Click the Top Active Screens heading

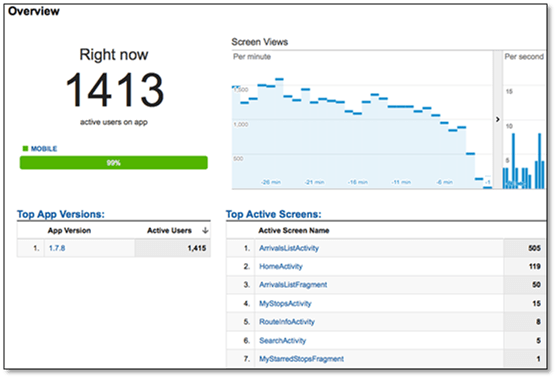[x=273, y=214]
